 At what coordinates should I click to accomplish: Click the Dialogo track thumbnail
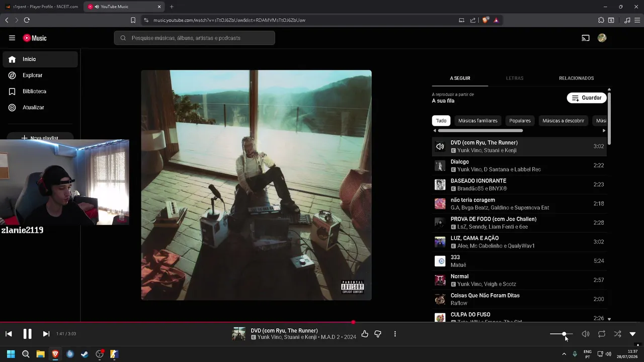(x=440, y=165)
